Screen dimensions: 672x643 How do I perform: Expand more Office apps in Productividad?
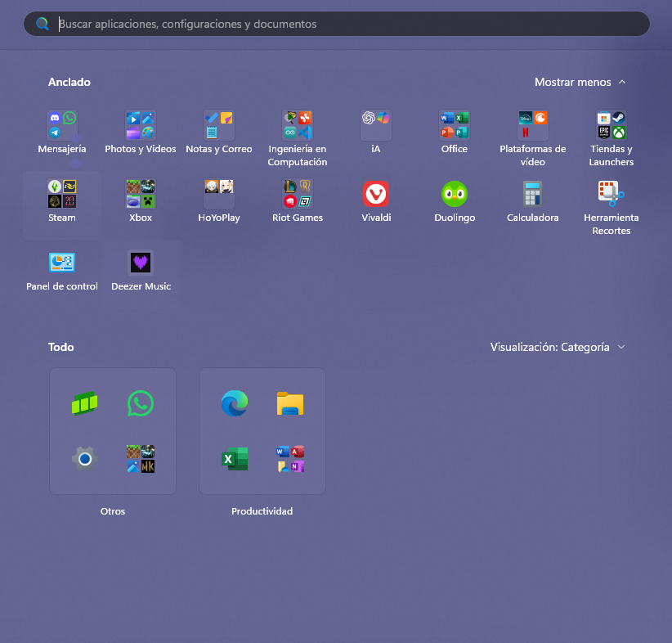pos(290,459)
